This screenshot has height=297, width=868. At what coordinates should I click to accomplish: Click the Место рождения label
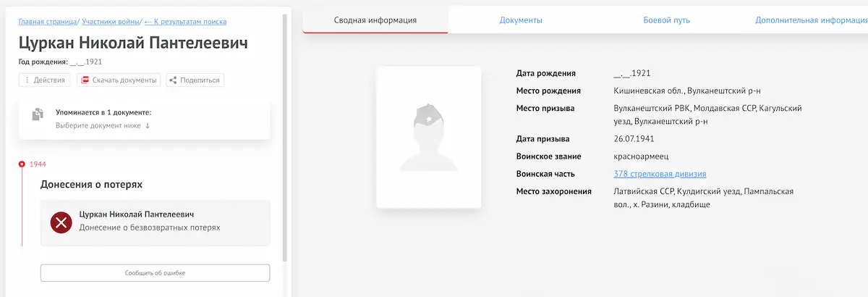(x=548, y=91)
